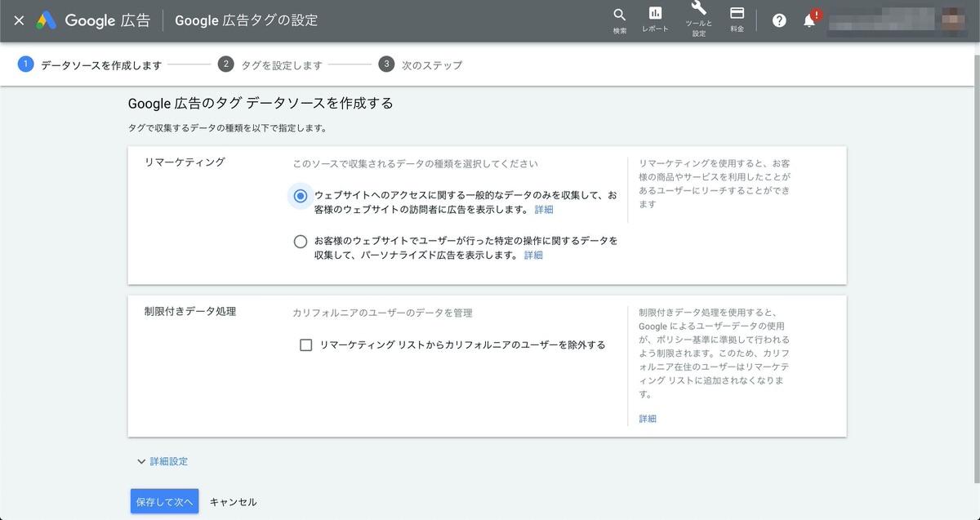Click the リマーケティング section label
This screenshot has height=520, width=980.
tap(185, 162)
